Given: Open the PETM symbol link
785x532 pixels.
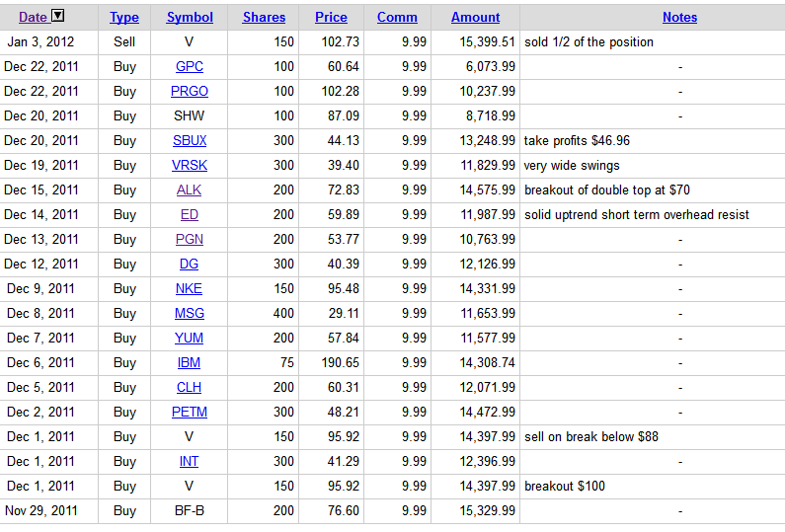Looking at the screenshot, I should (x=190, y=412).
